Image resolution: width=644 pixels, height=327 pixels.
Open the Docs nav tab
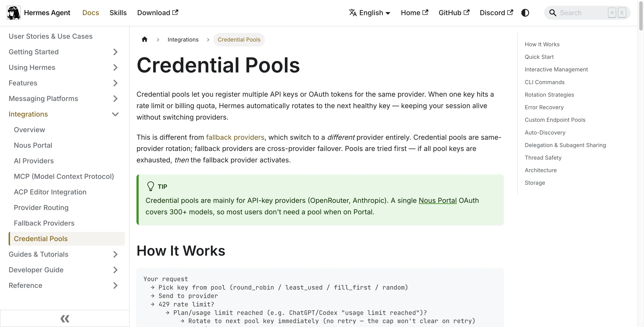(x=90, y=13)
